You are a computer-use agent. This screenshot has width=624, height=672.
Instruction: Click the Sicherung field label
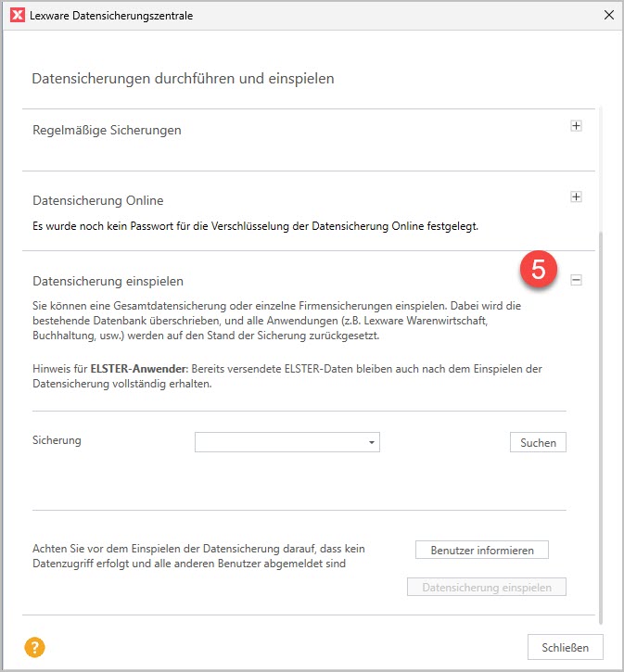pyautogui.click(x=57, y=440)
